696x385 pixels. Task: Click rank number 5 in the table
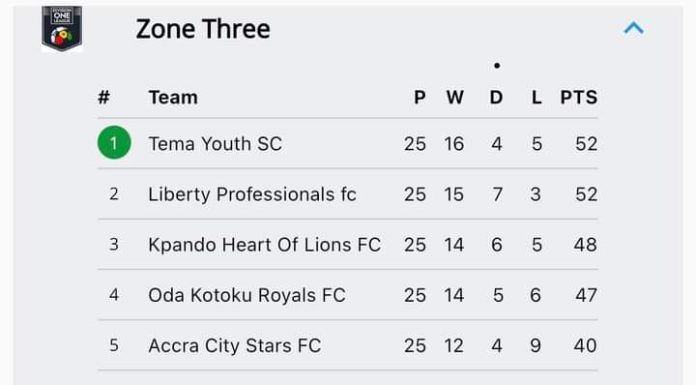click(x=114, y=345)
